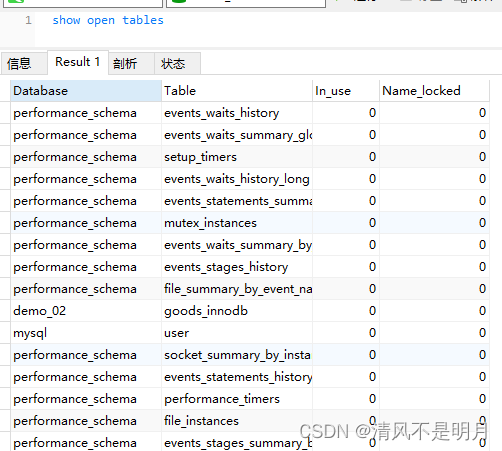The height and width of the screenshot is (451, 502).
Task: Select the goods_innodb cell
Action: tap(237, 311)
